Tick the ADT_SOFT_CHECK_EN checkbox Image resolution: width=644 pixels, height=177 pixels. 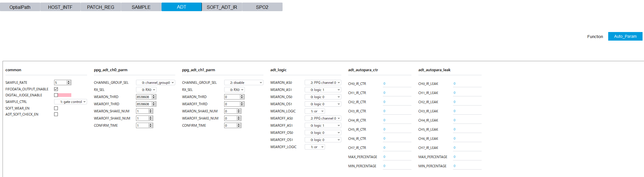pyautogui.click(x=56, y=114)
